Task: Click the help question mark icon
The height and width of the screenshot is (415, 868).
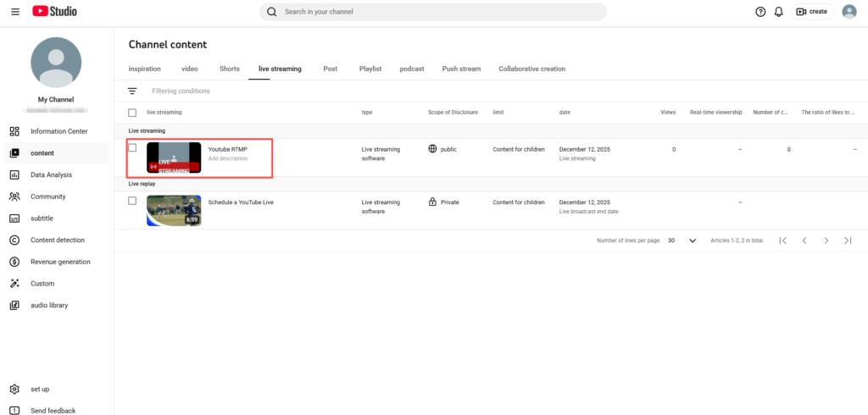Action: (760, 12)
